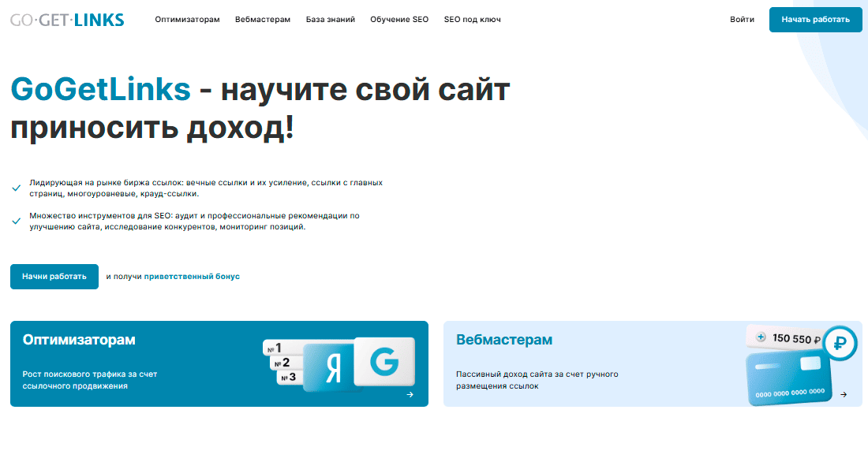Click the text Лидирующая на рынке биржа ссылок
868x473 pixels.
click(x=107, y=183)
